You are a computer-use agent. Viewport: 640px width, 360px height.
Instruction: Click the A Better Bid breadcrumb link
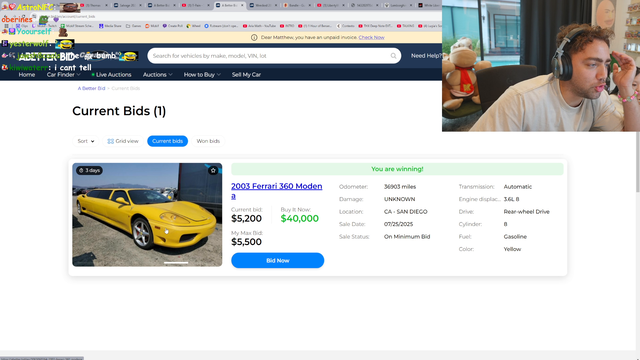point(91,89)
